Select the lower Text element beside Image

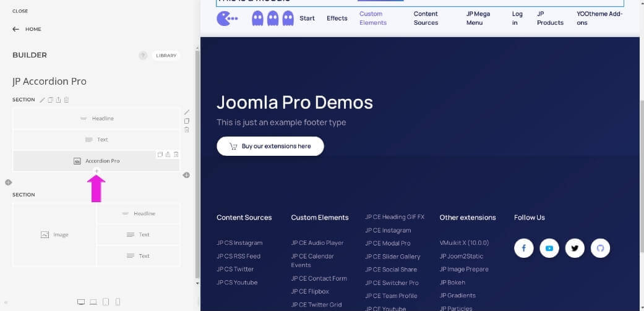tap(139, 256)
